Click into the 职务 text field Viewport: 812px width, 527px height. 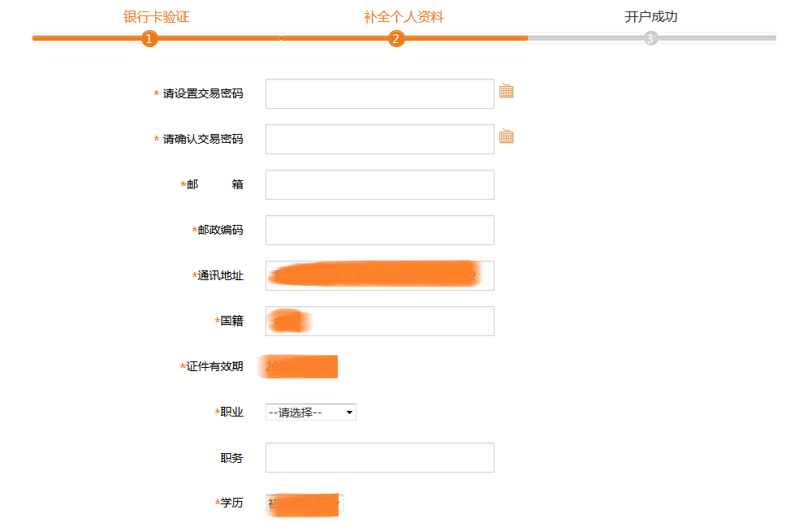coord(379,458)
